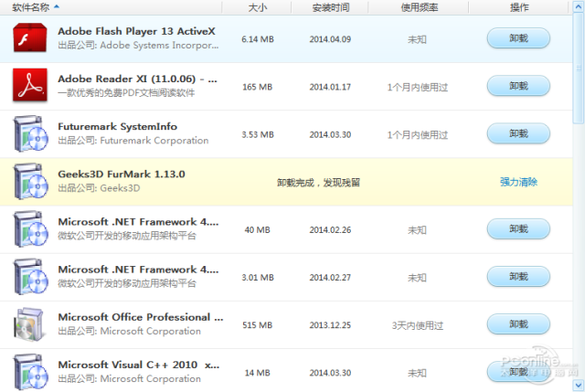Select the Futuremark SystemInfo title
Viewport: 585px width, 392px height.
118,127
